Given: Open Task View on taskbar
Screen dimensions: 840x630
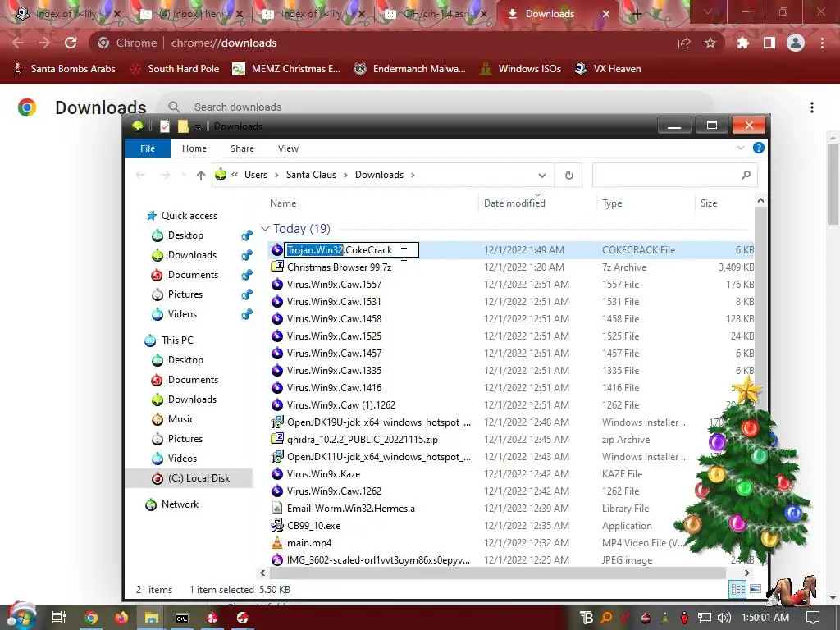Looking at the screenshot, I should 59,618.
